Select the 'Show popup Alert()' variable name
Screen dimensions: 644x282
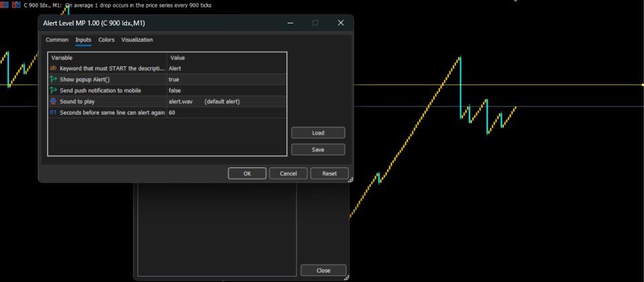coord(85,80)
